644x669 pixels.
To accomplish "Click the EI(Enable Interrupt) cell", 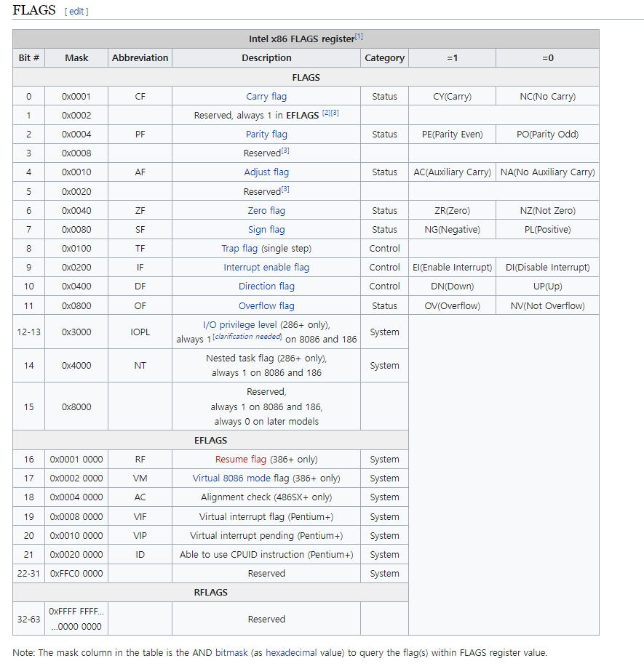I will [x=452, y=268].
